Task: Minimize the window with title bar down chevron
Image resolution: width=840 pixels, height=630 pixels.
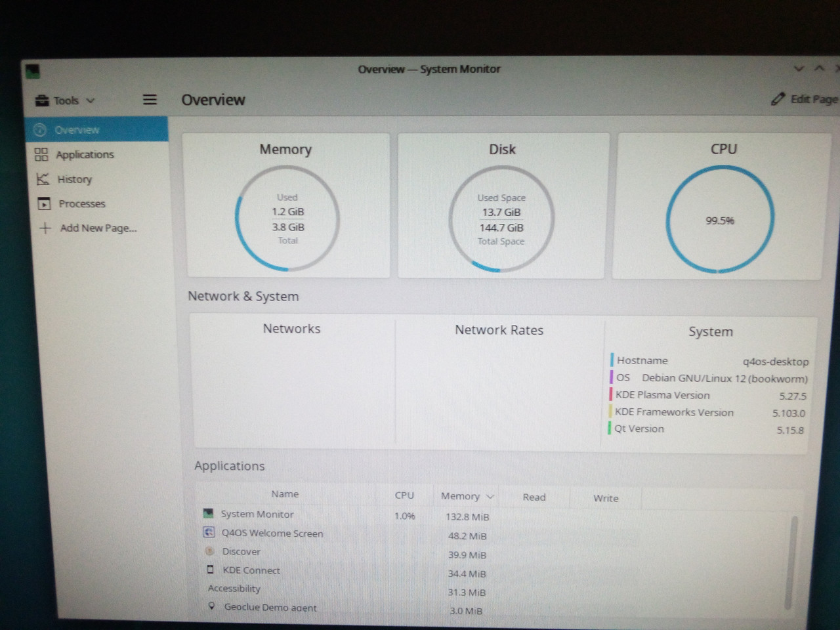Action: click(x=799, y=68)
